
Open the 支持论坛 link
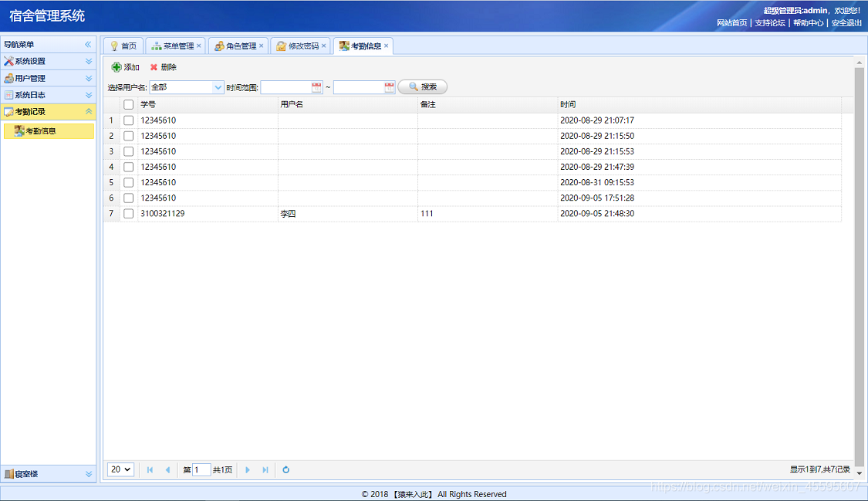tap(770, 22)
